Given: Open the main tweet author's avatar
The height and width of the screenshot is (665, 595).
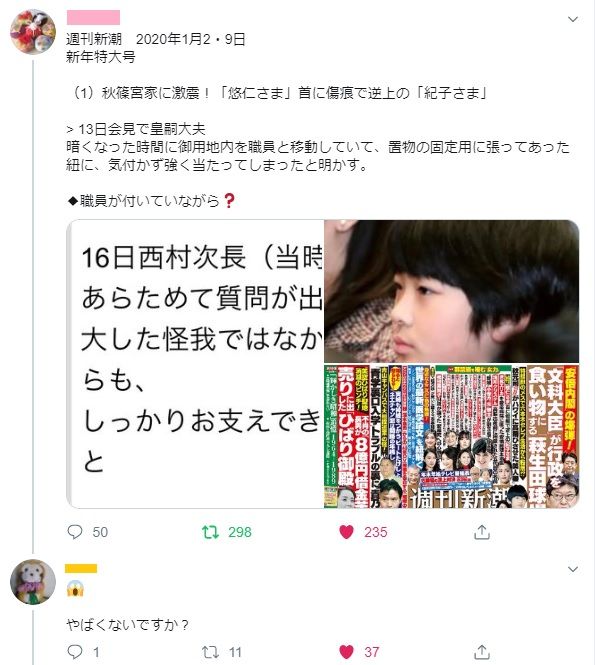Looking at the screenshot, I should 33,32.
